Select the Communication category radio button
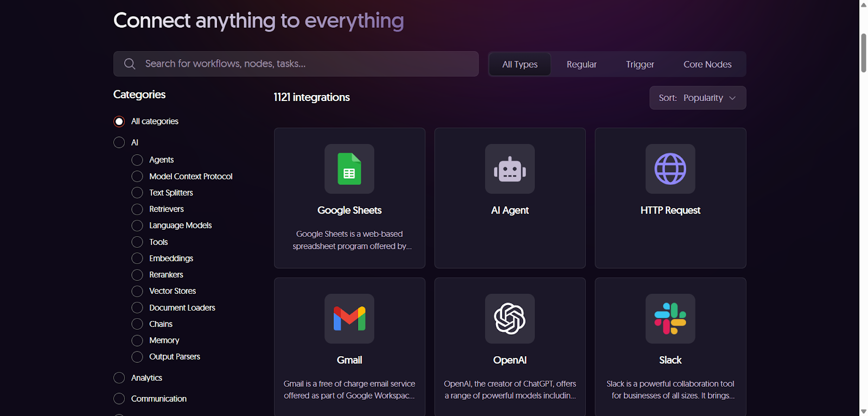 tap(119, 399)
